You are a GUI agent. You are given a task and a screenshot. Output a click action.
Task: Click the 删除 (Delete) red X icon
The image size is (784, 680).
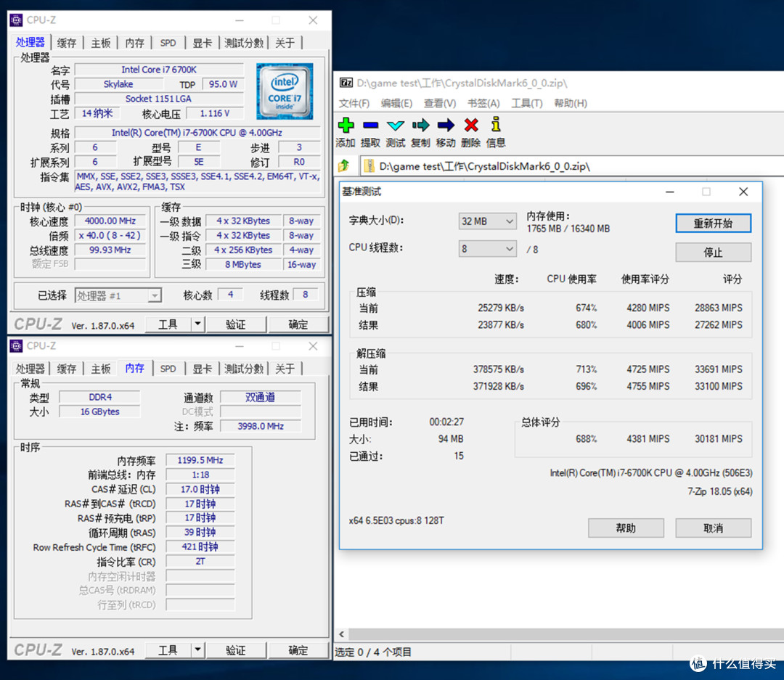click(x=471, y=125)
